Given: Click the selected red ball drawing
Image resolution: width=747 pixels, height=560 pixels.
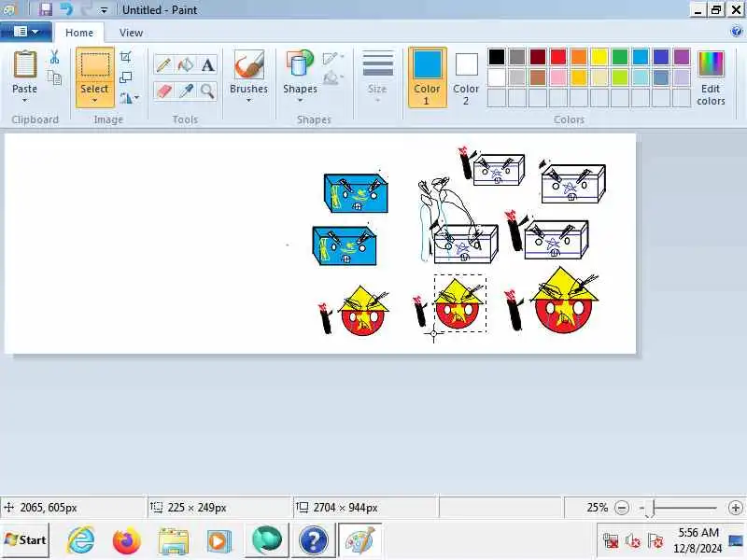Looking at the screenshot, I should pos(459,305).
